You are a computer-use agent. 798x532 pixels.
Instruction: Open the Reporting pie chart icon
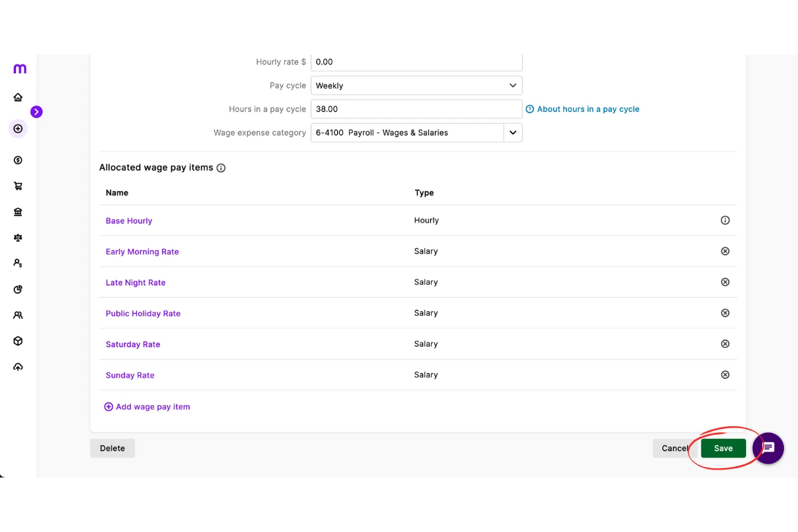point(18,289)
